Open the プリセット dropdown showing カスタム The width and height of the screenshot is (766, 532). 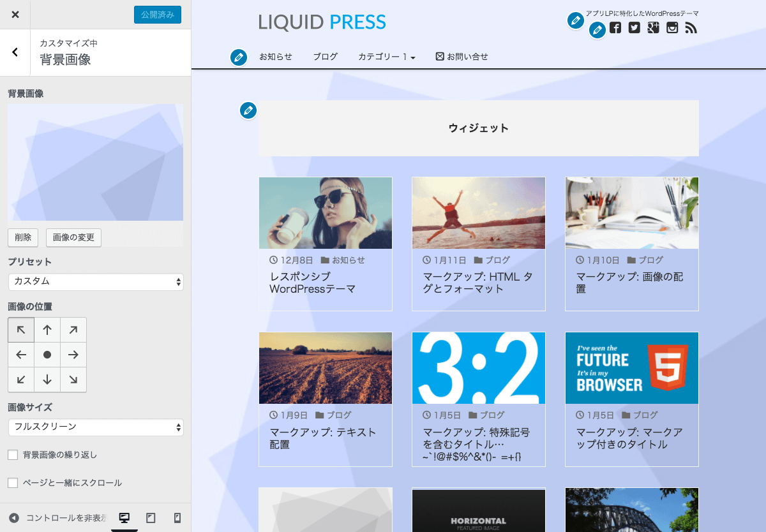tap(96, 281)
